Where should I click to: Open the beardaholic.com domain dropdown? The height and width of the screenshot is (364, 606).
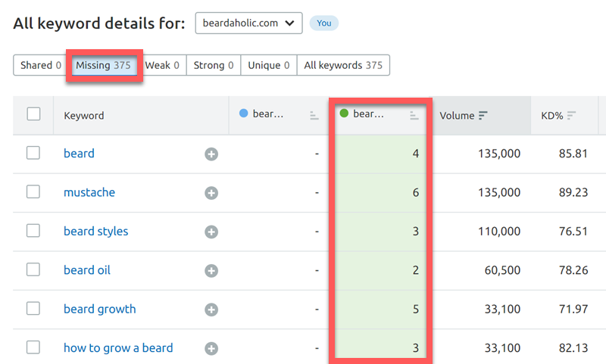pyautogui.click(x=248, y=23)
